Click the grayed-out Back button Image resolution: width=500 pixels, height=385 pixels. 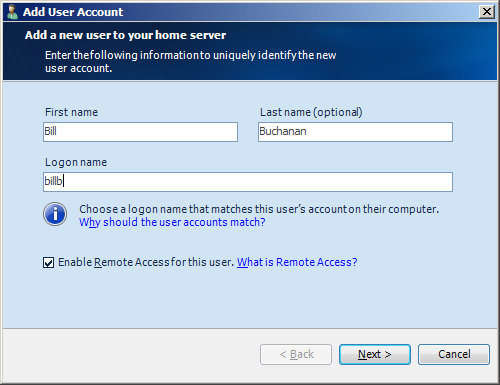tap(296, 354)
